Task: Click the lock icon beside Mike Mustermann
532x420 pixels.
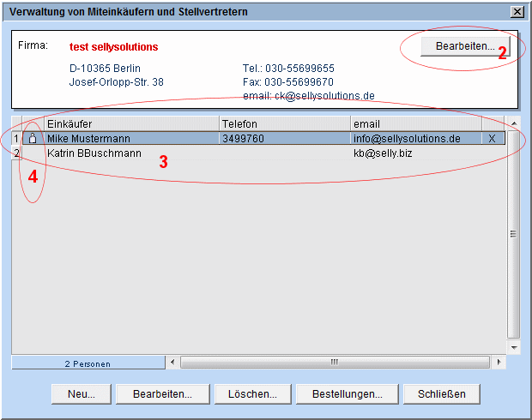Action: pyautogui.click(x=33, y=138)
